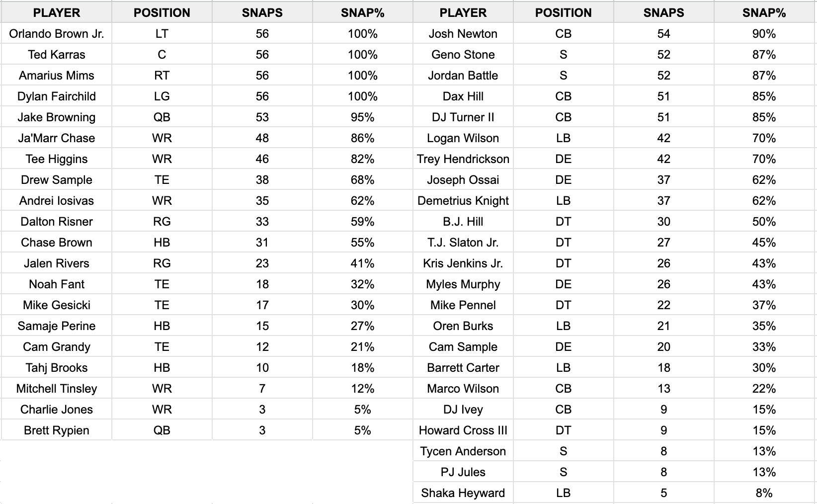Click the Shaka Heyward cell
The width and height of the screenshot is (817, 504).
coord(463,493)
